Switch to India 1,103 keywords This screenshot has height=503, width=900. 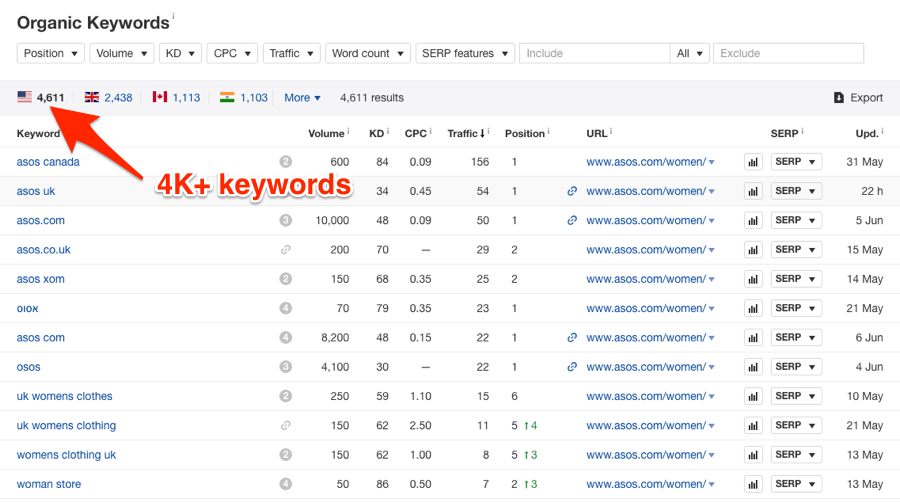tap(244, 98)
